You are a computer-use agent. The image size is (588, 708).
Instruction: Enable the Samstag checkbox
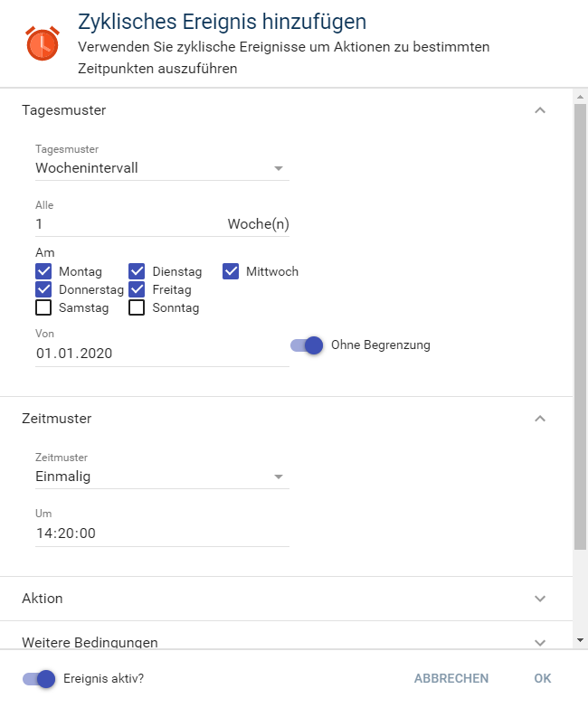click(43, 307)
